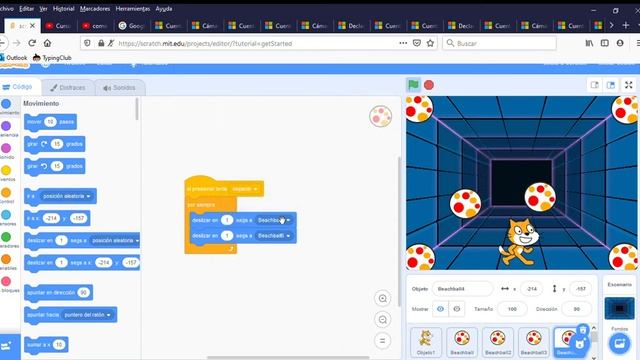Go to Firefox home page
640x360 pixels.
point(47,43)
